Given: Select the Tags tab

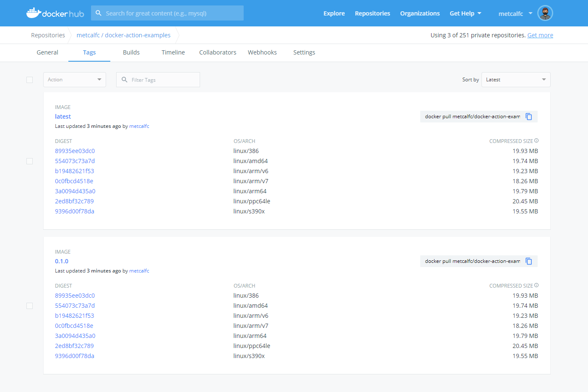Looking at the screenshot, I should [89, 52].
